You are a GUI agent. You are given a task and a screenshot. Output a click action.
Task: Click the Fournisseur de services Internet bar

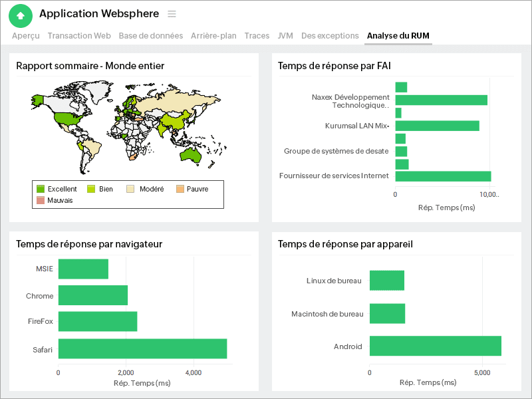443,176
